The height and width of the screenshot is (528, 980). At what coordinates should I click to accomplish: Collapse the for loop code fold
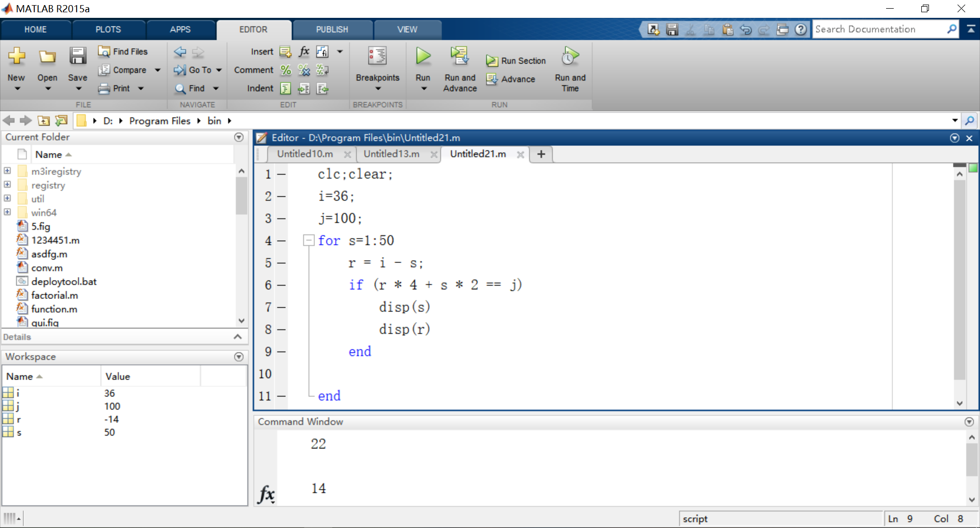pyautogui.click(x=308, y=240)
